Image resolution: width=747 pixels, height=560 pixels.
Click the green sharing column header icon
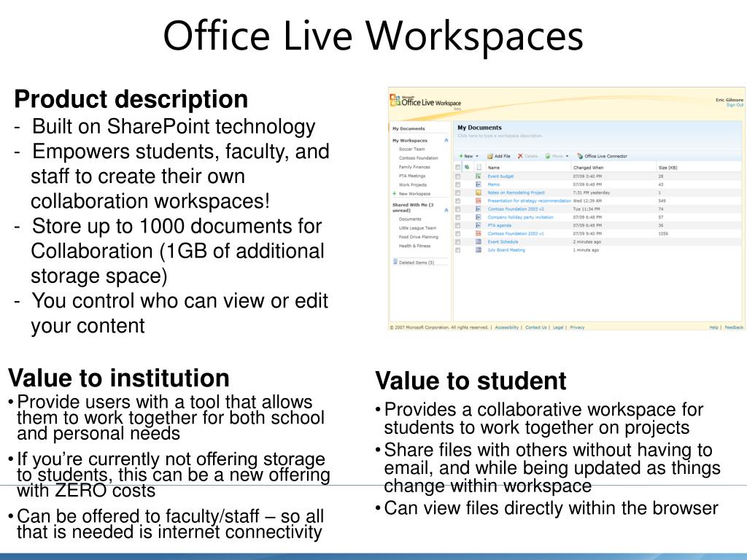[x=467, y=167]
